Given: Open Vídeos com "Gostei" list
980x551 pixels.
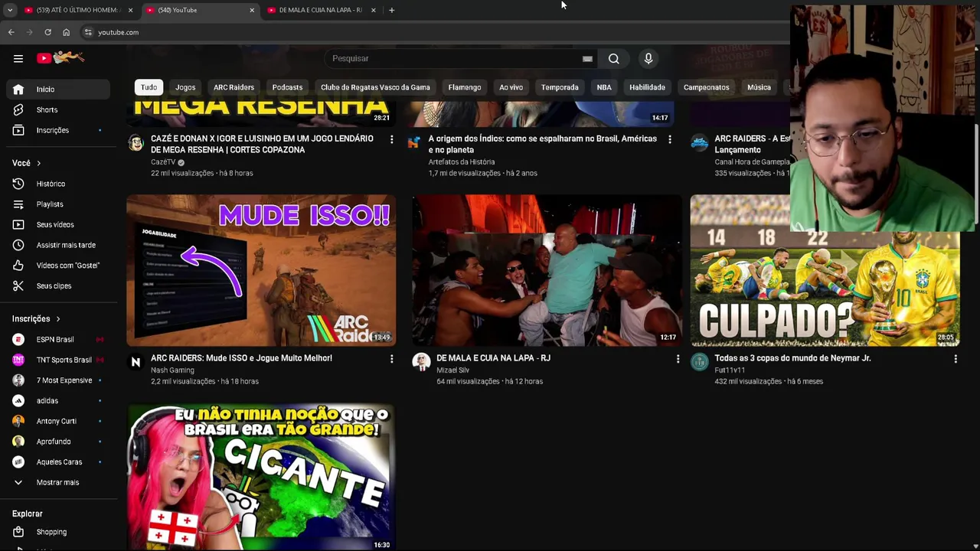Looking at the screenshot, I should pos(58,266).
